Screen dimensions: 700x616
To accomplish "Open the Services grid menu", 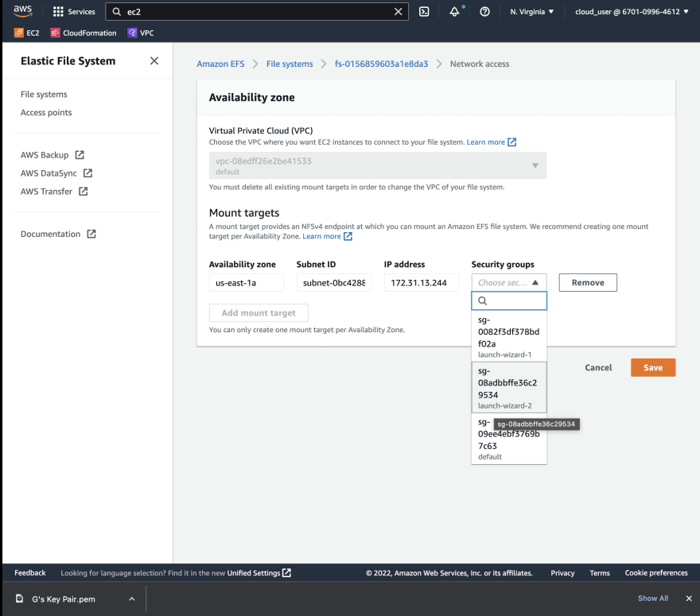I will coord(58,12).
